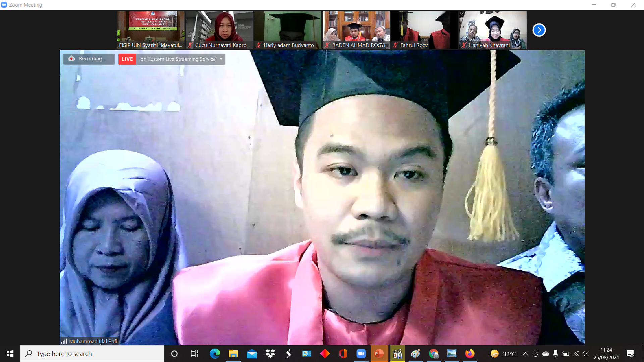This screenshot has width=644, height=362.
Task: Click the taskbar search box
Action: pyautogui.click(x=92, y=354)
